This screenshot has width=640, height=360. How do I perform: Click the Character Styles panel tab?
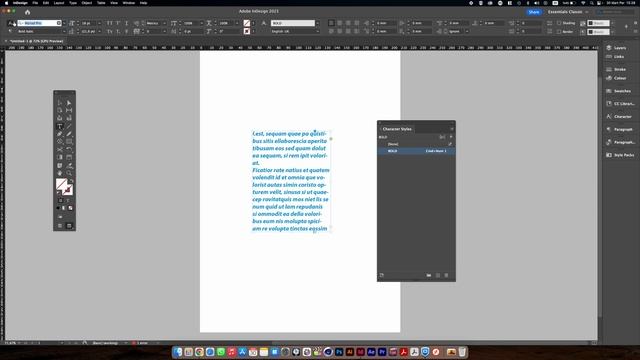397,129
